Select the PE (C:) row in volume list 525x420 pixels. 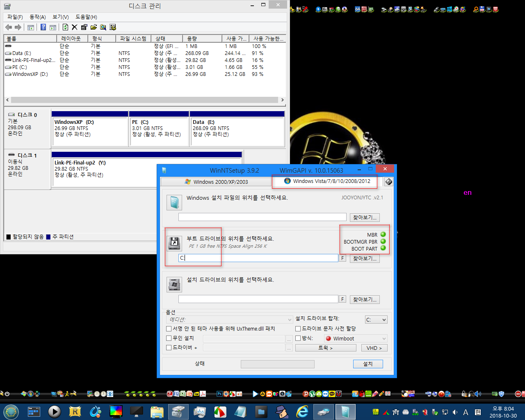tap(145, 67)
